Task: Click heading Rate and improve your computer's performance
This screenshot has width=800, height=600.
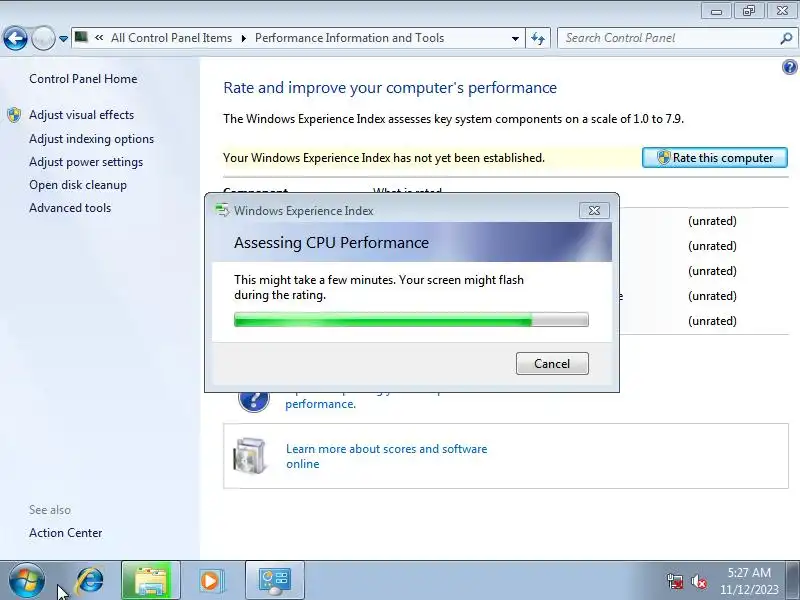Action: pos(390,88)
